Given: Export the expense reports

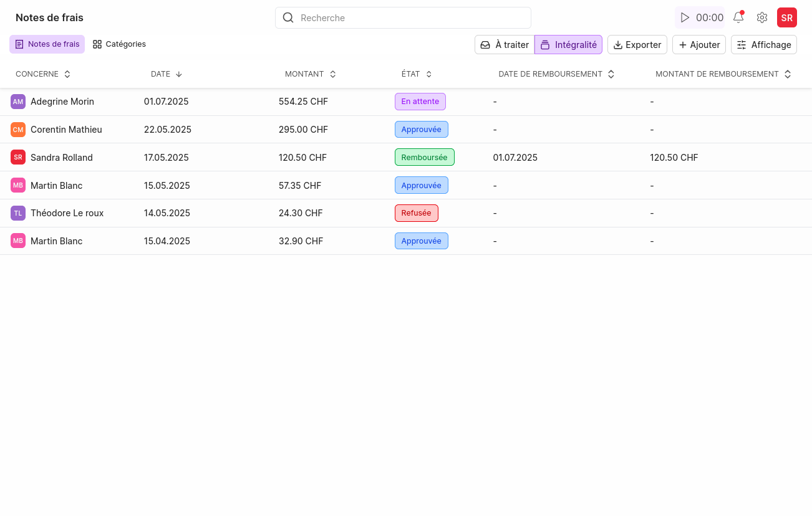Looking at the screenshot, I should [637, 45].
